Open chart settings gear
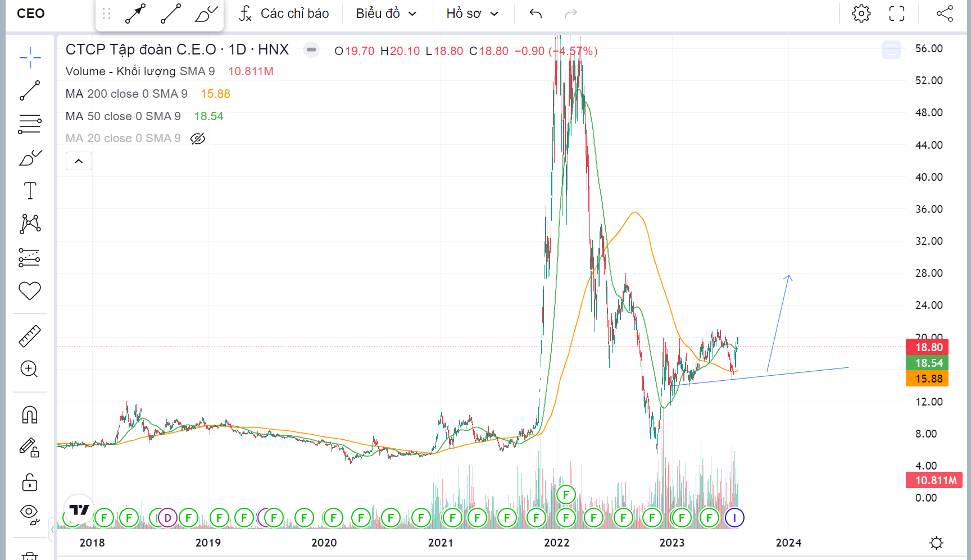The image size is (971, 560). 861,13
